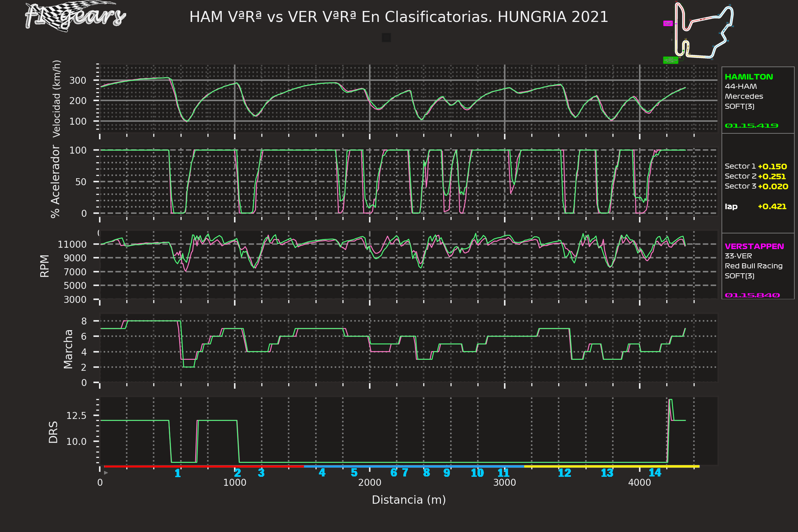
Task: Select corner marker 14 on distance axis
Action: point(655,472)
